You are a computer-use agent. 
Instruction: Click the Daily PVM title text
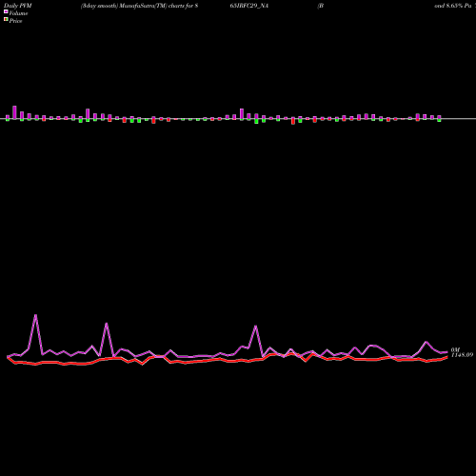pos(18,6)
